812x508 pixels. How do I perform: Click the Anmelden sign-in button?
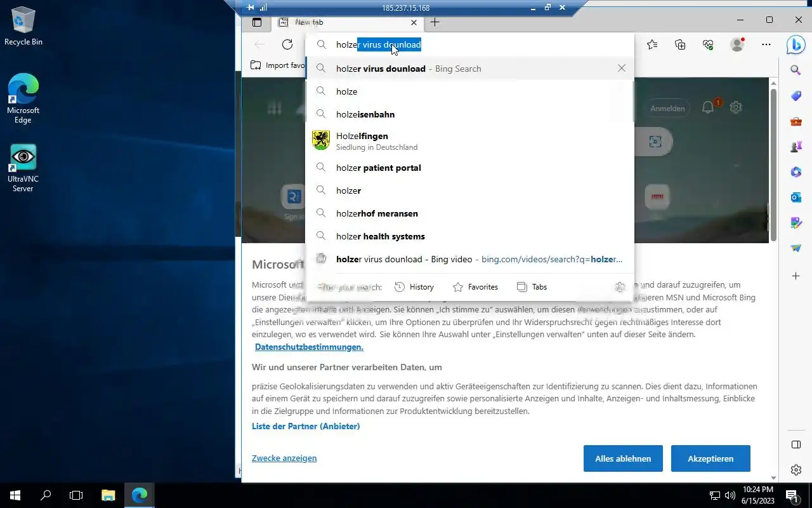667,108
